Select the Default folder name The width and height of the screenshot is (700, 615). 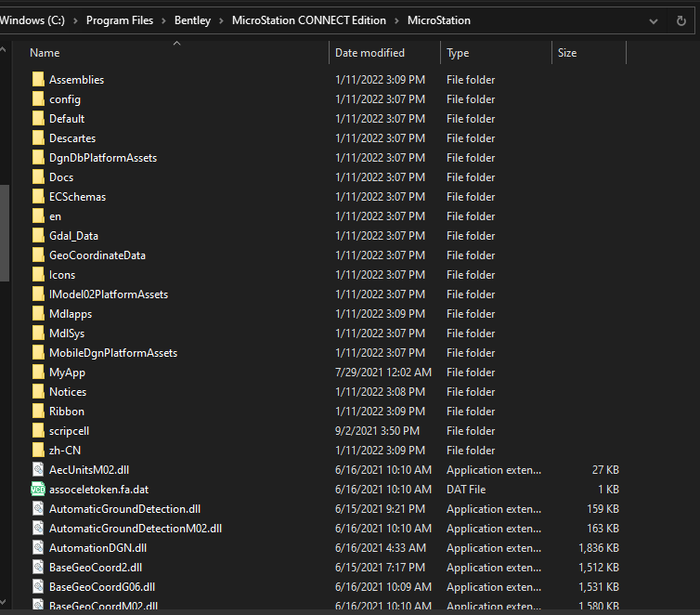coord(67,119)
